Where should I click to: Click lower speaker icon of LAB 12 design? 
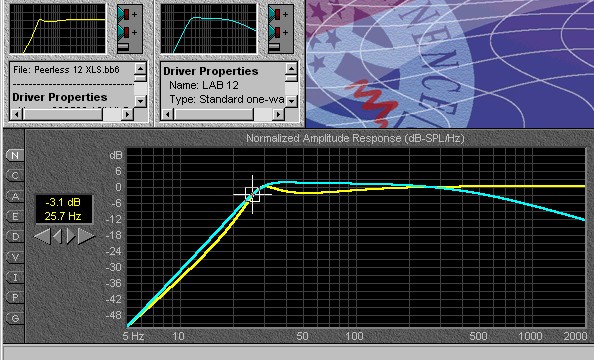tap(275, 33)
